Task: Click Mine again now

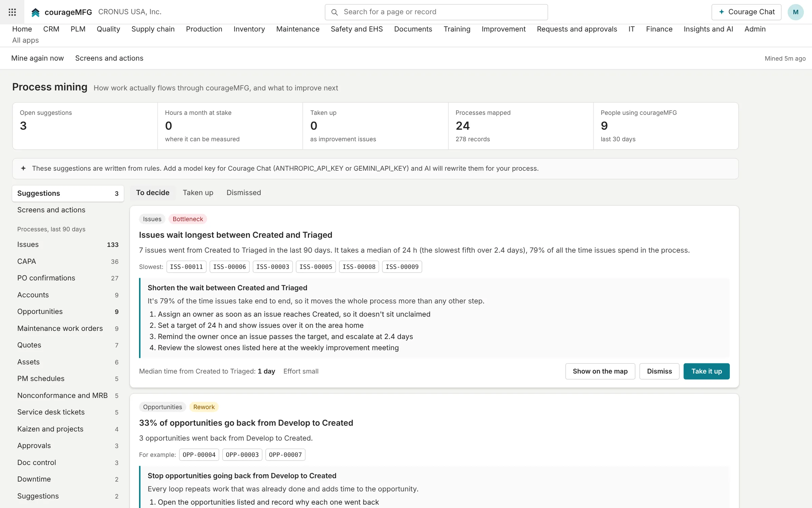Action: (38, 58)
